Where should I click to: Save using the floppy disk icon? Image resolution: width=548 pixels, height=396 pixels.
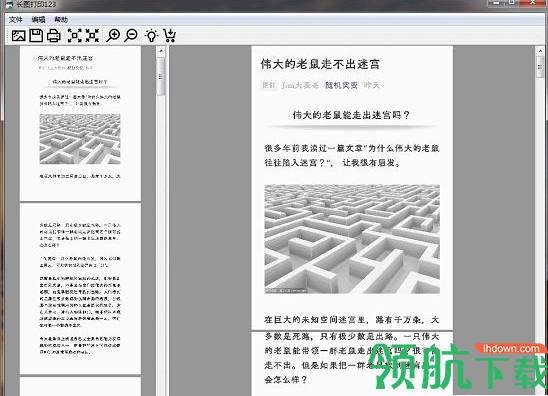click(x=36, y=36)
